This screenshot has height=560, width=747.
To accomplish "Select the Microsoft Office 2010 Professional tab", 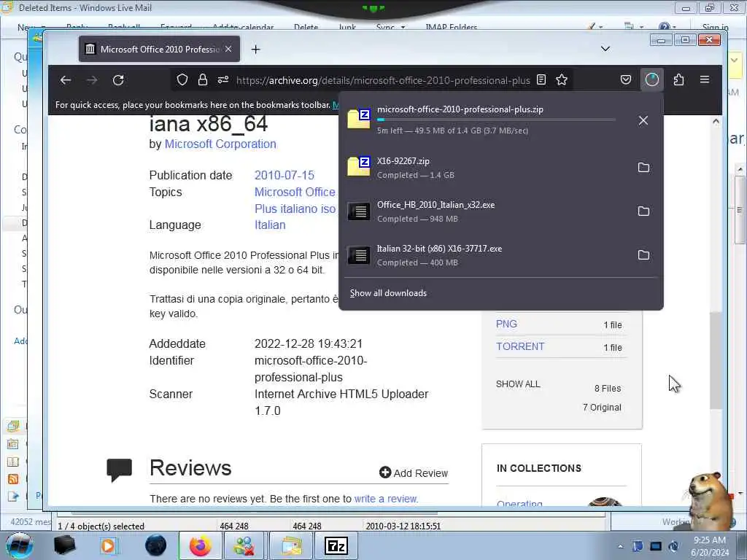I will [160, 49].
